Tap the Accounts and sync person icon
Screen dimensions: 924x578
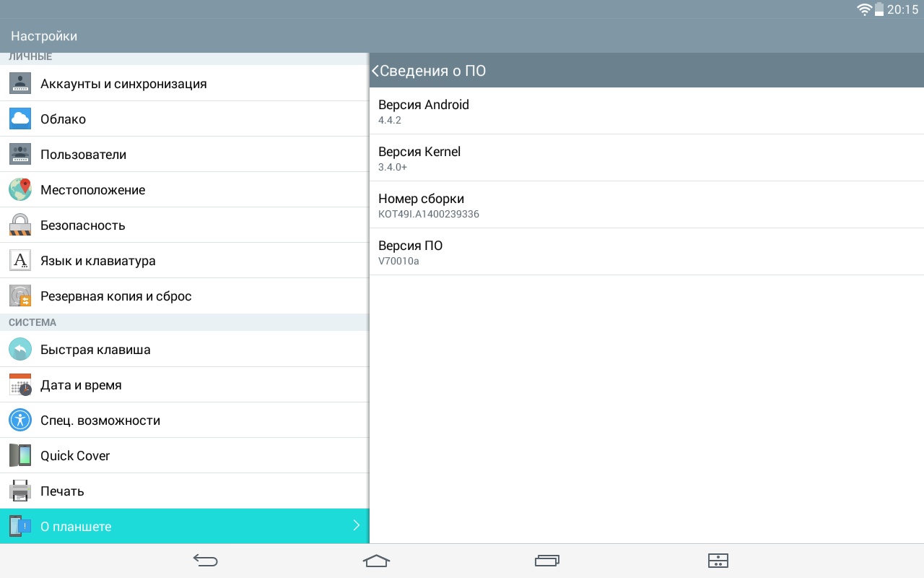tap(20, 84)
